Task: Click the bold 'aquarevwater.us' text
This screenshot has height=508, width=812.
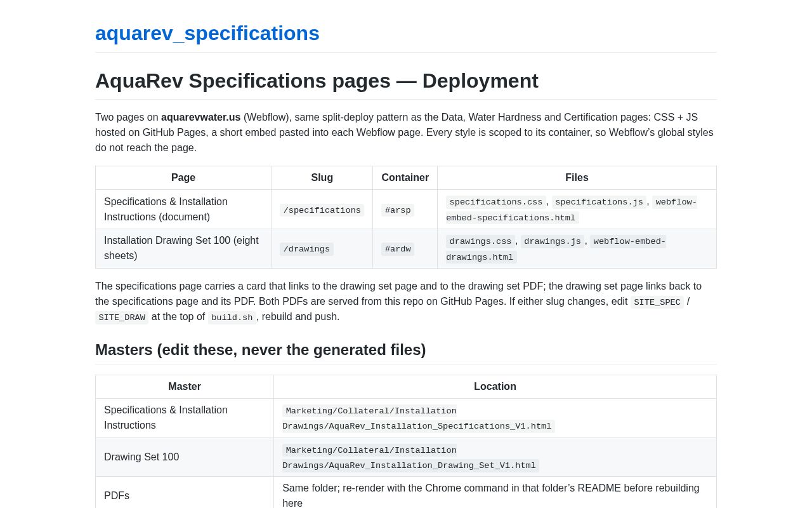Action: click(x=201, y=117)
